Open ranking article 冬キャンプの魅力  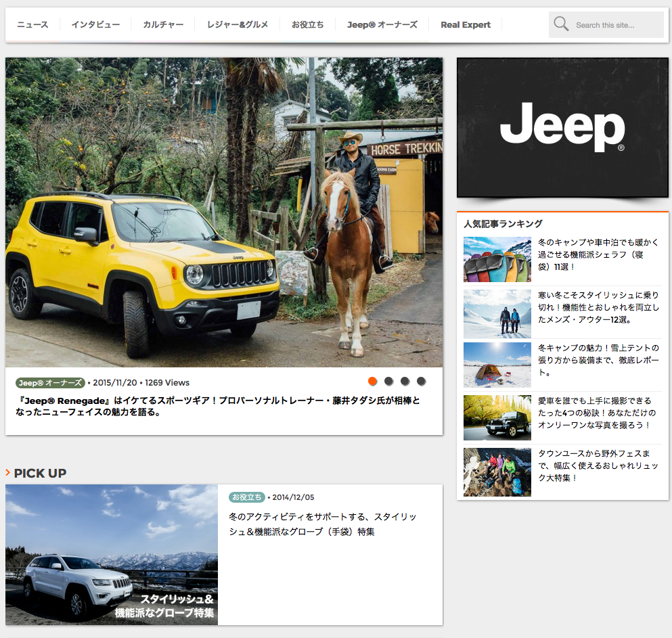pyautogui.click(x=598, y=360)
